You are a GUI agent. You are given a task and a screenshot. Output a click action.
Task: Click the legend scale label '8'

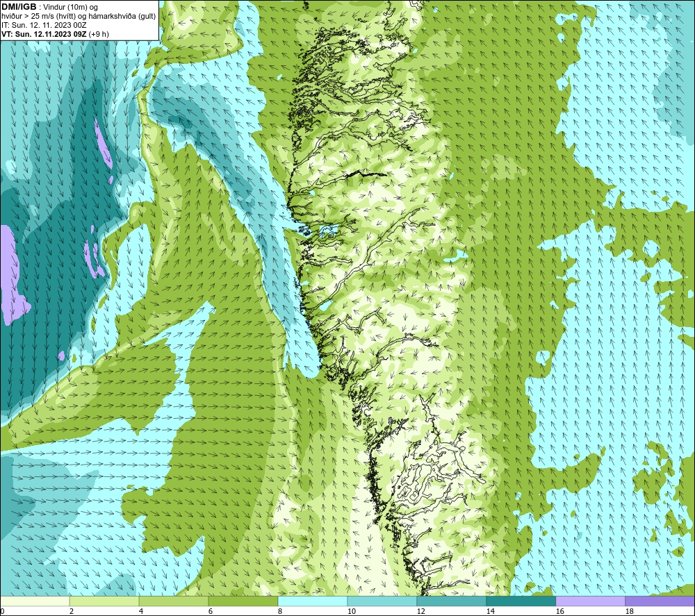click(x=280, y=611)
